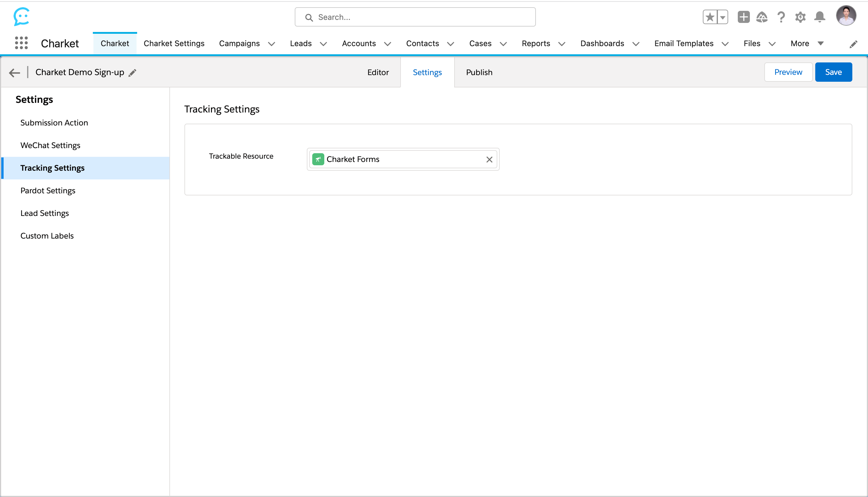Switch to the Publish tab

479,72
